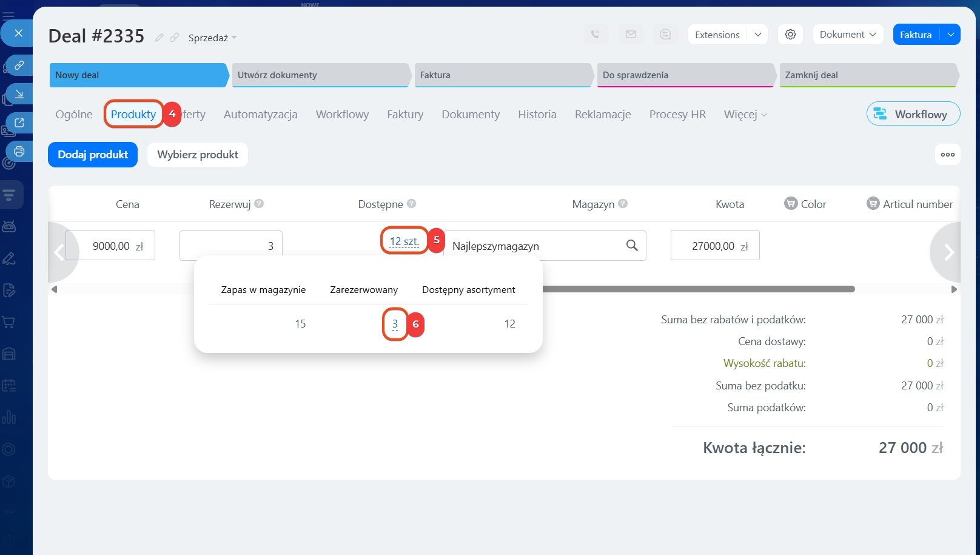Viewport: 980px width, 555px height.
Task: Open the three-dots options menu for products
Action: (x=947, y=155)
